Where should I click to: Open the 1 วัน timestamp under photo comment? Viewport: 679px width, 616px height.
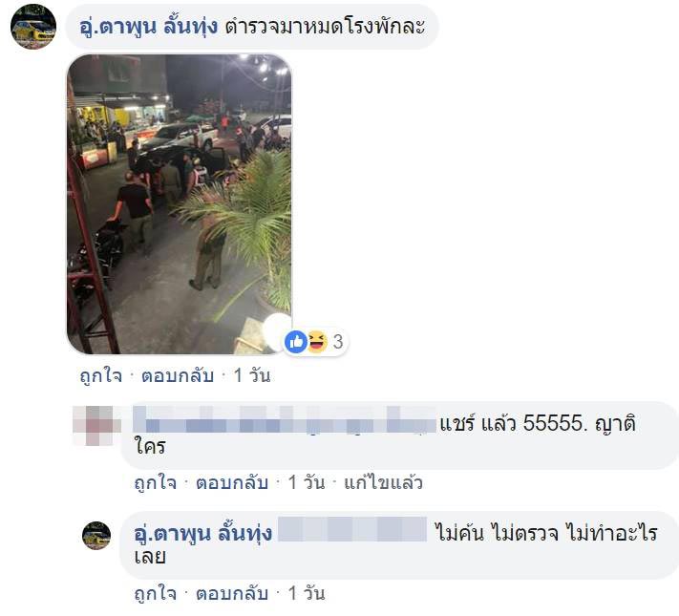tap(252, 375)
